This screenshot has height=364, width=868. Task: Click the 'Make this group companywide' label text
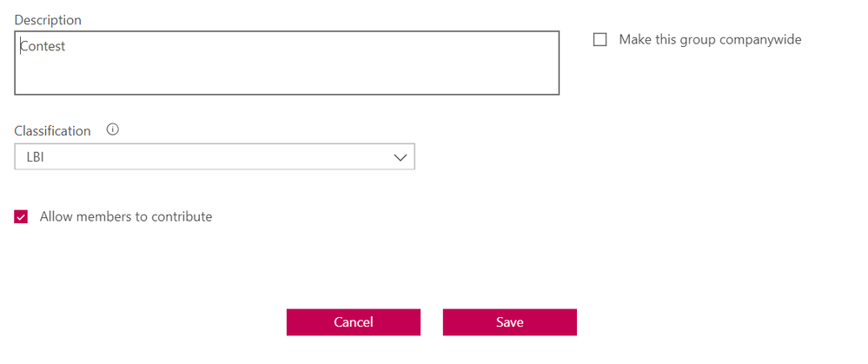coord(710,40)
